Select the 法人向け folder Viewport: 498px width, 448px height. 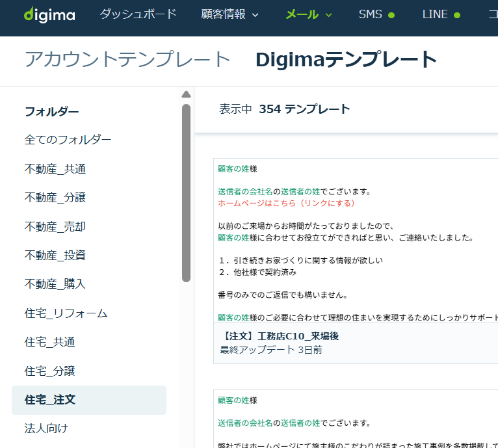point(46,428)
